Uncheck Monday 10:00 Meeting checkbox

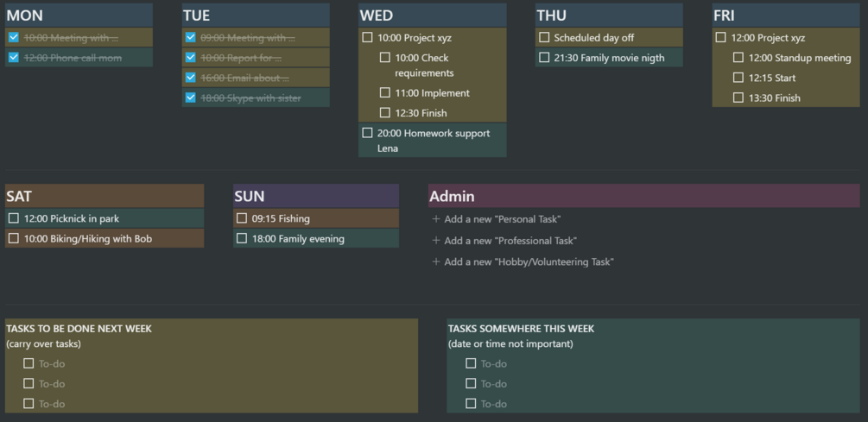(x=13, y=37)
